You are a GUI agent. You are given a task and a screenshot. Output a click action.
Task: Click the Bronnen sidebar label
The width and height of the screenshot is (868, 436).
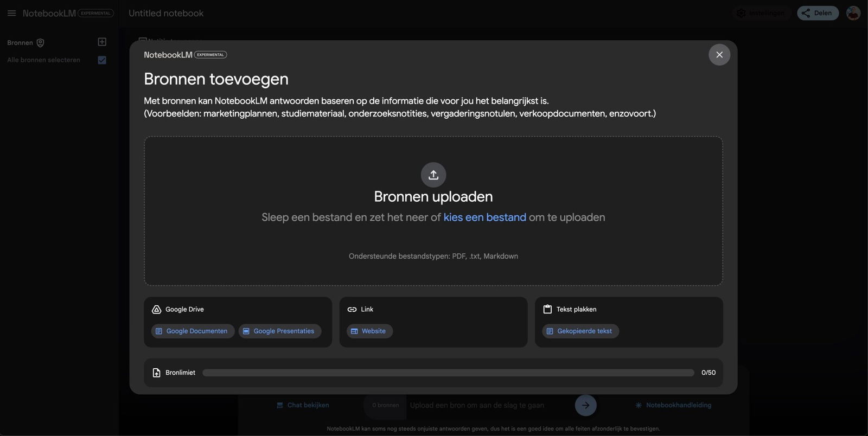click(20, 43)
